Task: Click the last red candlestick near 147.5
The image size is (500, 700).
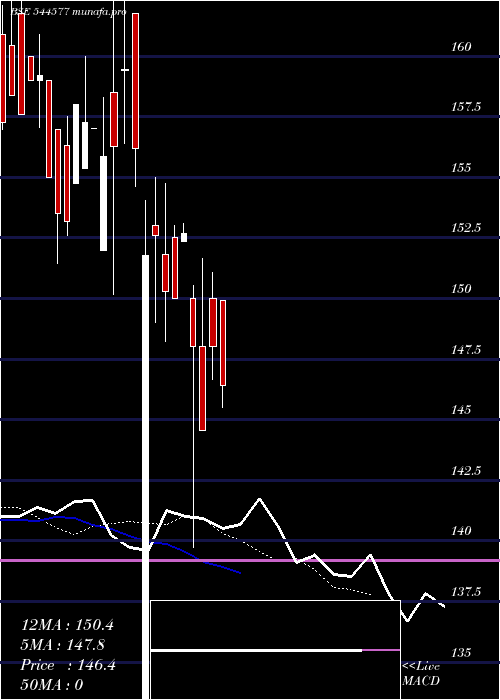Action: [223, 342]
